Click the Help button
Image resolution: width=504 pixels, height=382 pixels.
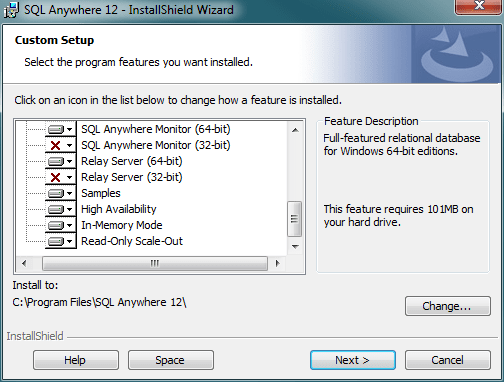pyautogui.click(x=76, y=360)
